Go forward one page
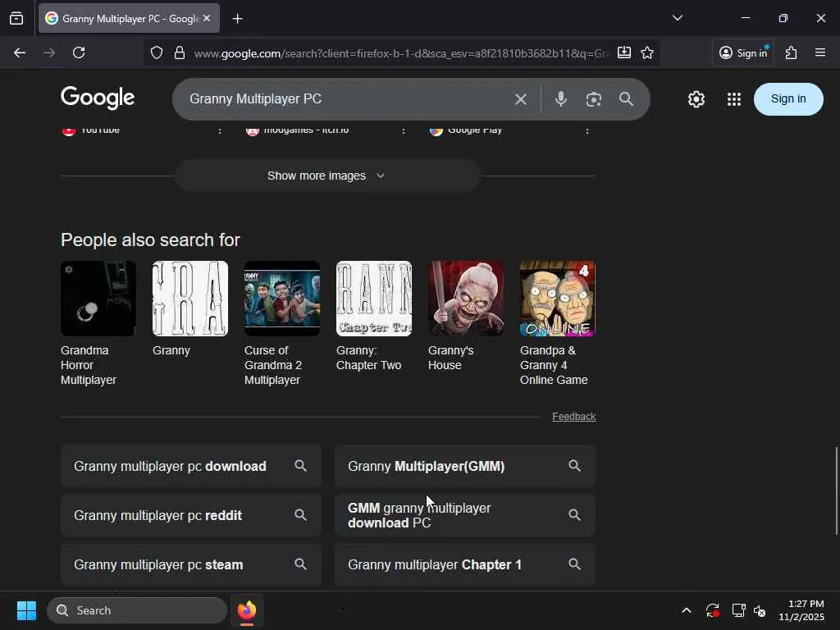 (x=49, y=52)
